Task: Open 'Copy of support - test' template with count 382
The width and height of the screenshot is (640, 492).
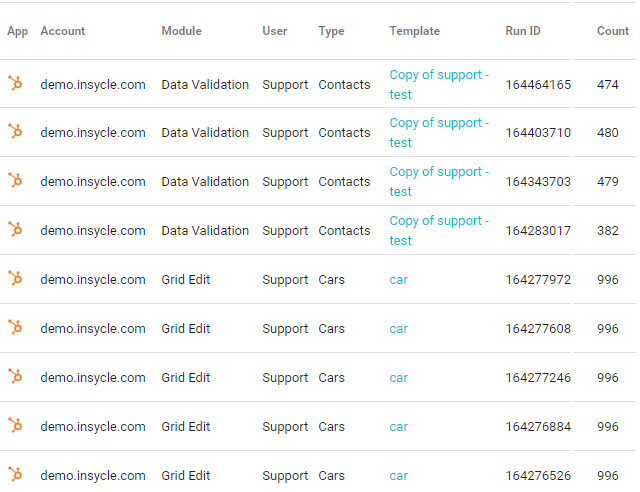Action: pos(439,231)
